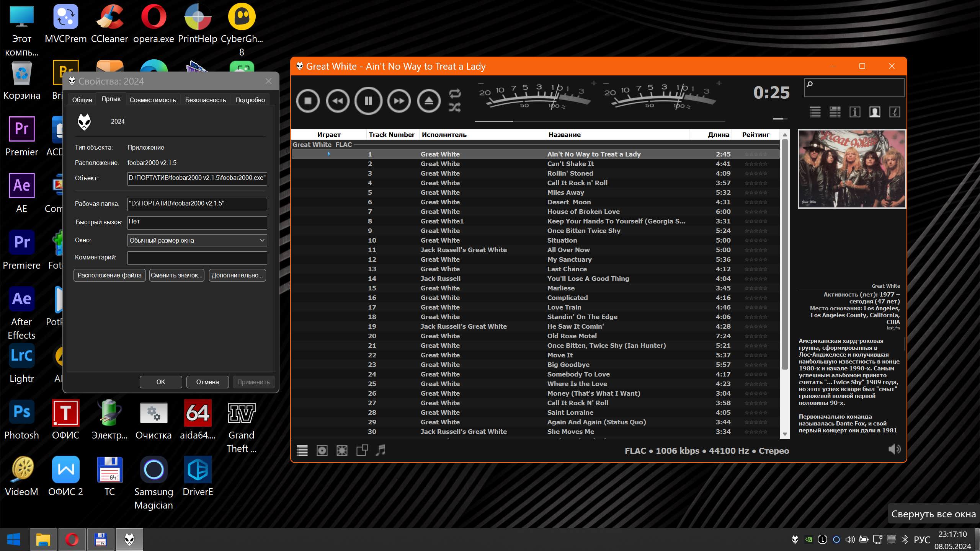Click the music note icon in bottom bar
This screenshot has width=980, height=551.
[x=381, y=450]
